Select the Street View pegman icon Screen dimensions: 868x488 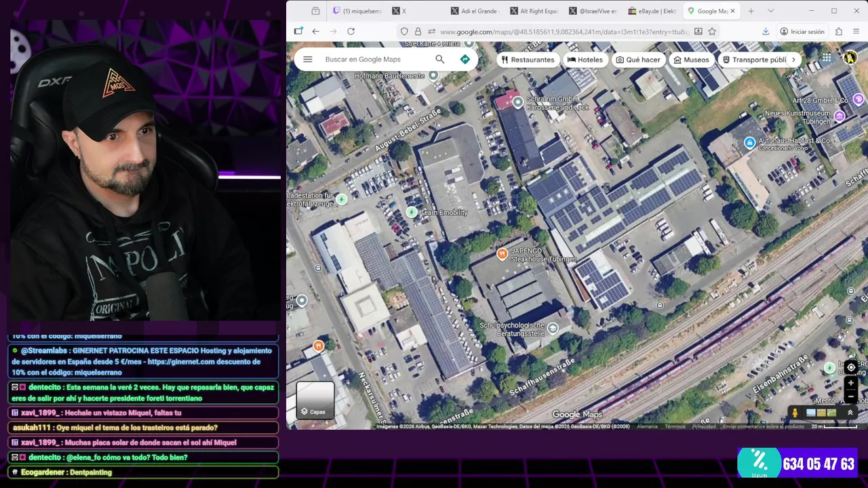795,413
